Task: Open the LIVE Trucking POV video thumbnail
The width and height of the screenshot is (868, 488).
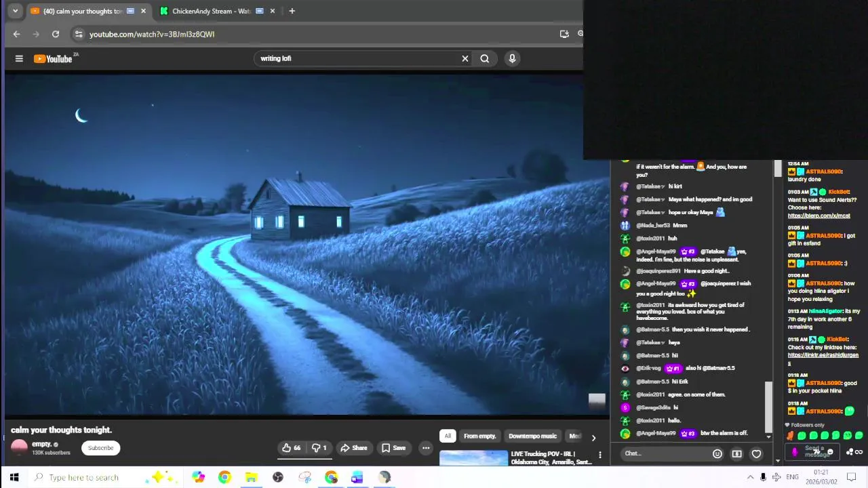Action: click(473, 458)
